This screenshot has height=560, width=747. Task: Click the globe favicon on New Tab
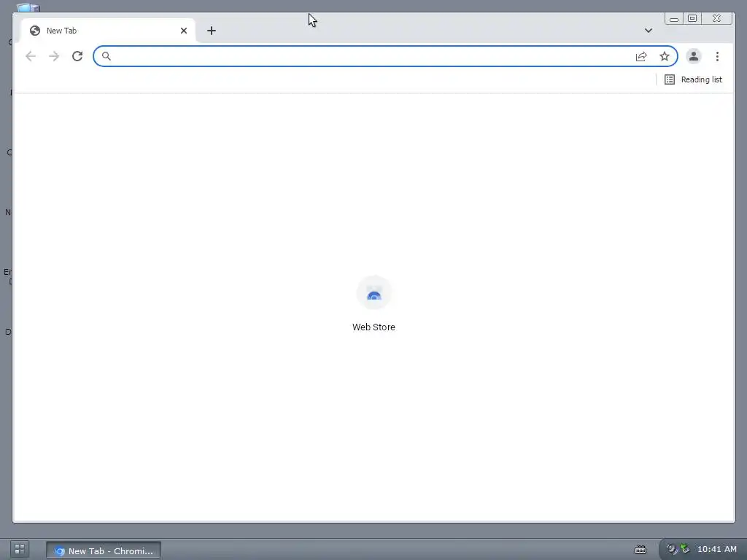[x=35, y=31]
